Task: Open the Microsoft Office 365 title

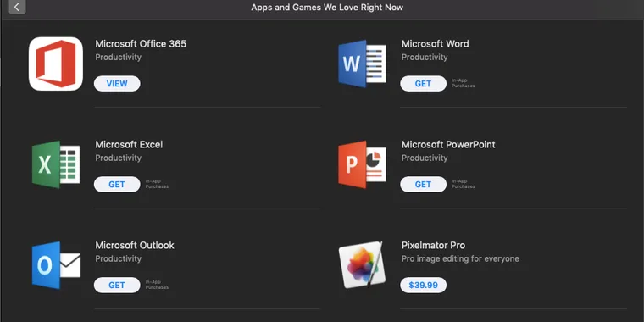Action: [x=141, y=43]
